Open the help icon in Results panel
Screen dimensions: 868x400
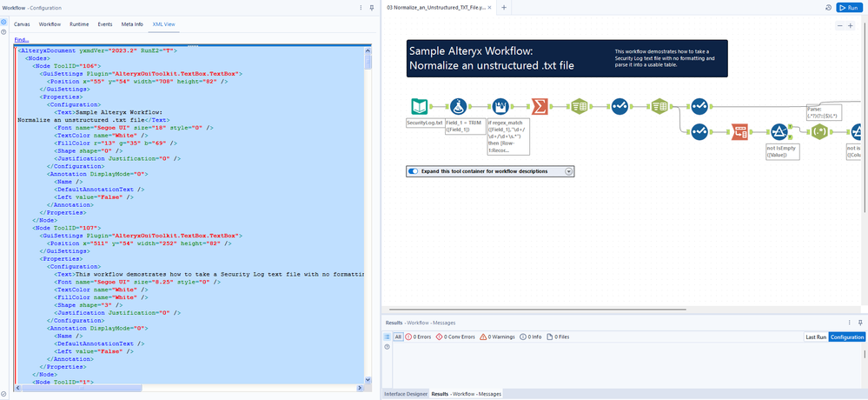coord(387,347)
